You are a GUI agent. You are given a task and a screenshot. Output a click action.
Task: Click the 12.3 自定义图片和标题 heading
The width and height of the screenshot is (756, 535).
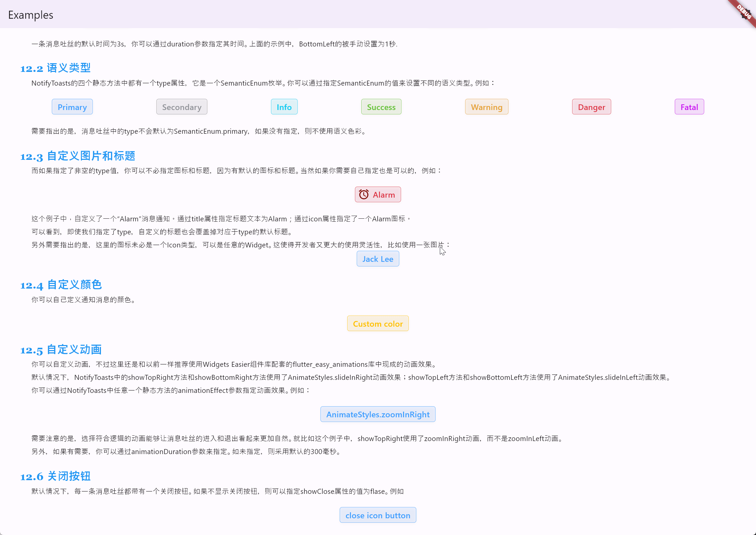point(78,156)
